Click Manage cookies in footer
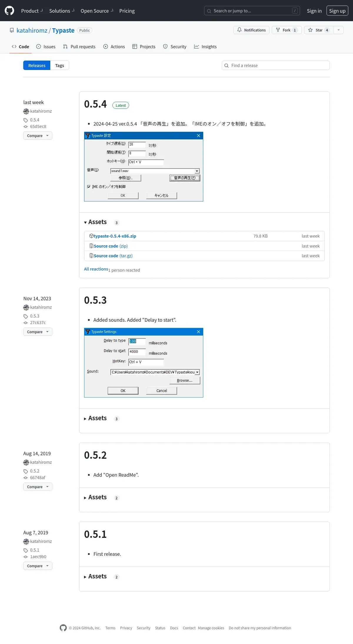353x644 pixels. pos(211,628)
